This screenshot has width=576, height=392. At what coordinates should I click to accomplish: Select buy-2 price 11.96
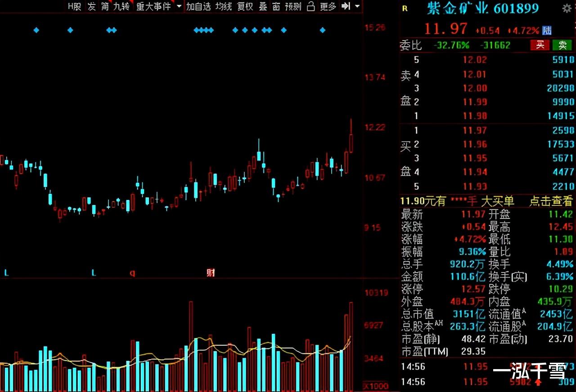tap(475, 144)
